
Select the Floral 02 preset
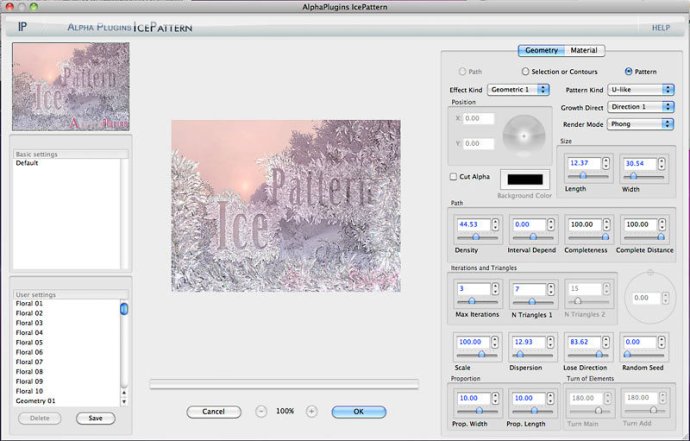coord(29,313)
